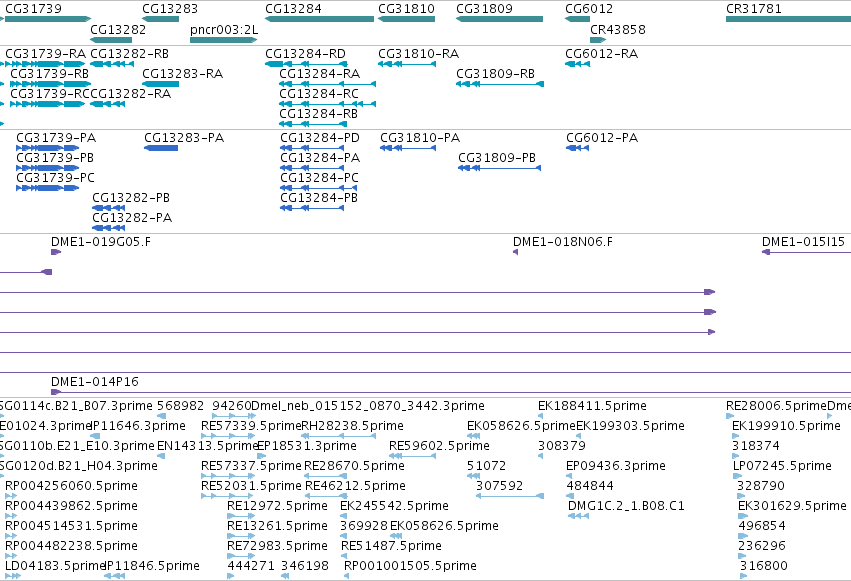Click the CG13282 gene label

[118, 29]
